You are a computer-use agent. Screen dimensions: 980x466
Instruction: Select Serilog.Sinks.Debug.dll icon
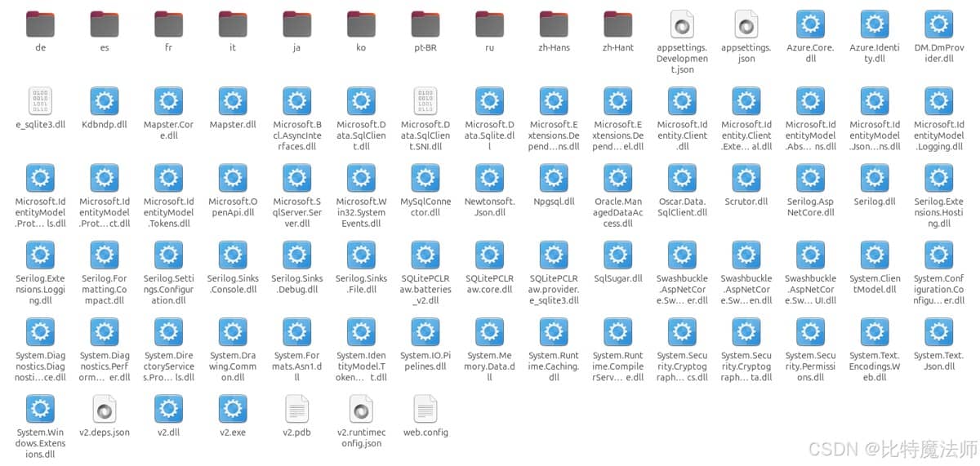(x=296, y=255)
